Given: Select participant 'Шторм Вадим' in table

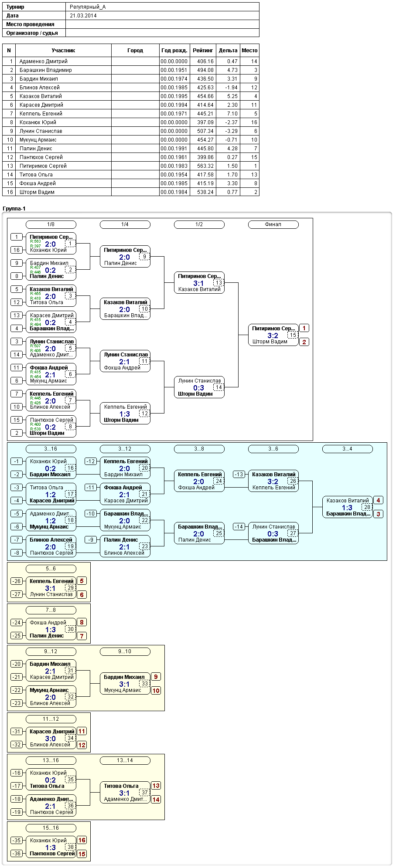Looking at the screenshot, I should pyautogui.click(x=37, y=192).
